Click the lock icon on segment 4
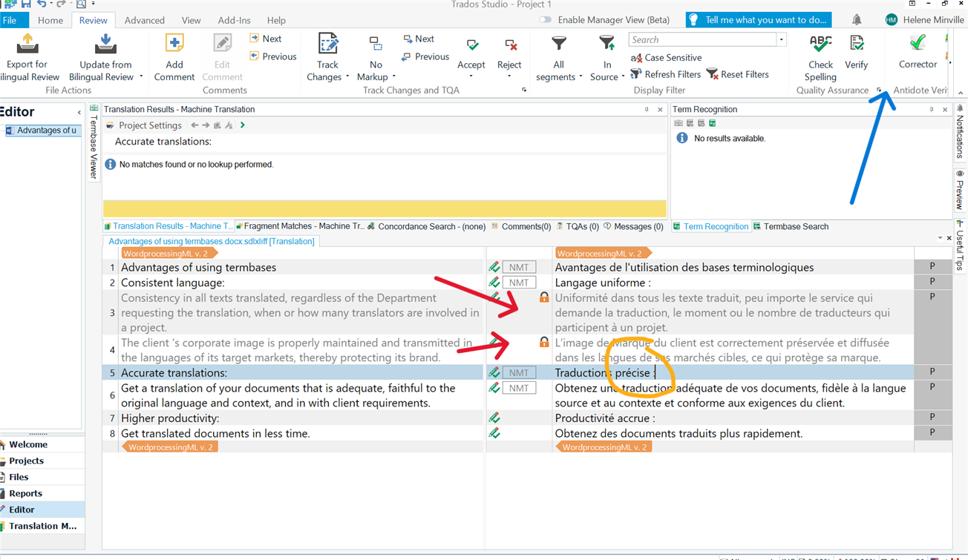 pyautogui.click(x=544, y=342)
